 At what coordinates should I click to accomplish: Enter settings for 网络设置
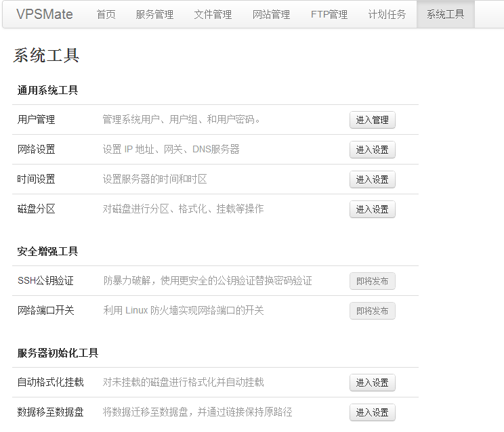(x=372, y=150)
